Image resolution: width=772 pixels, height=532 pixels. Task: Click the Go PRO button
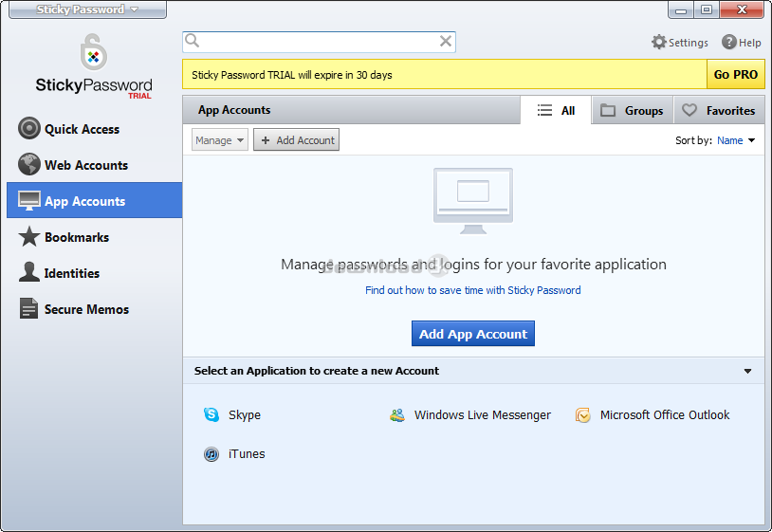736,74
